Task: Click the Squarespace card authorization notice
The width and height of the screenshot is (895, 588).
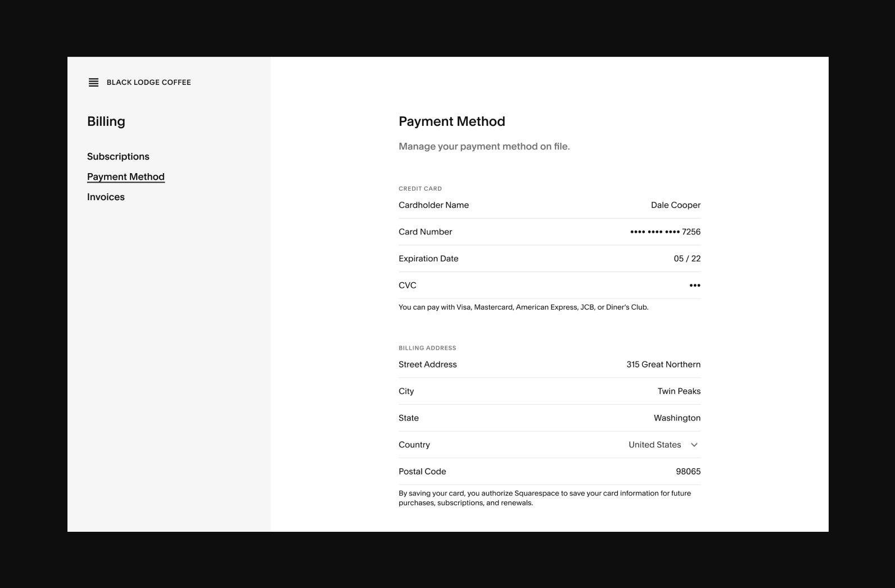Action: tap(545, 498)
